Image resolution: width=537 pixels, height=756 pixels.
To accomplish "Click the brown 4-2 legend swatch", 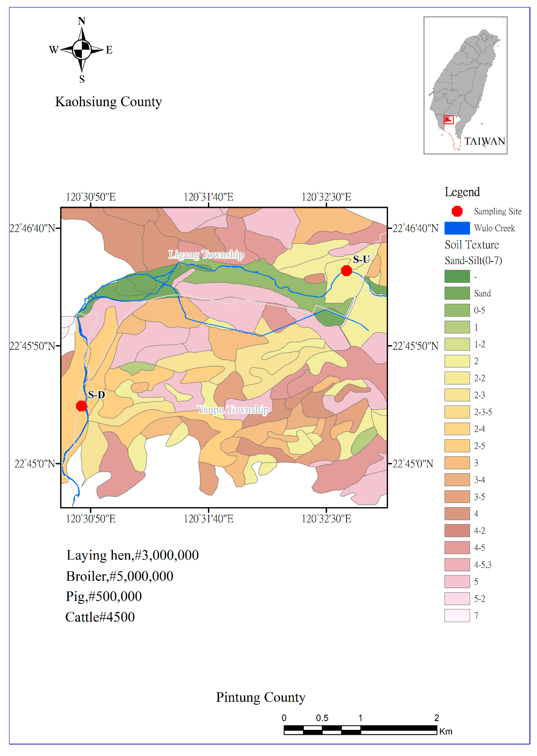I will (x=457, y=531).
